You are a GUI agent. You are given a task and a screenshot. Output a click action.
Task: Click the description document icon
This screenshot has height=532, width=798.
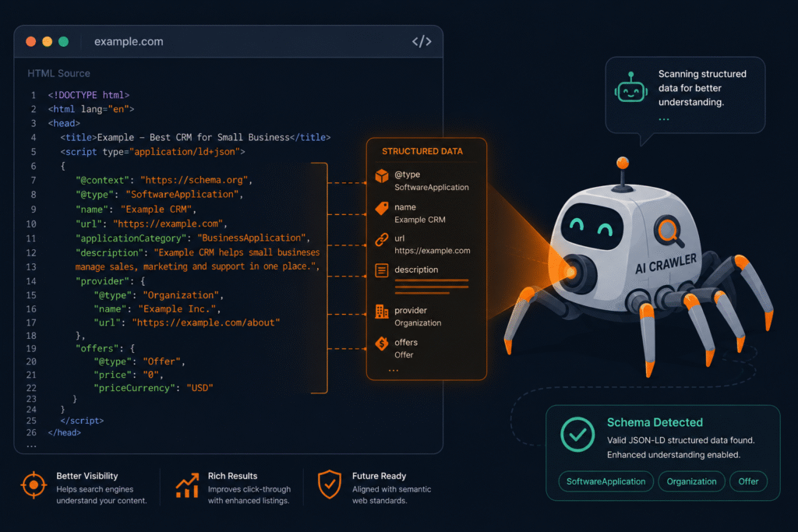[x=382, y=270]
